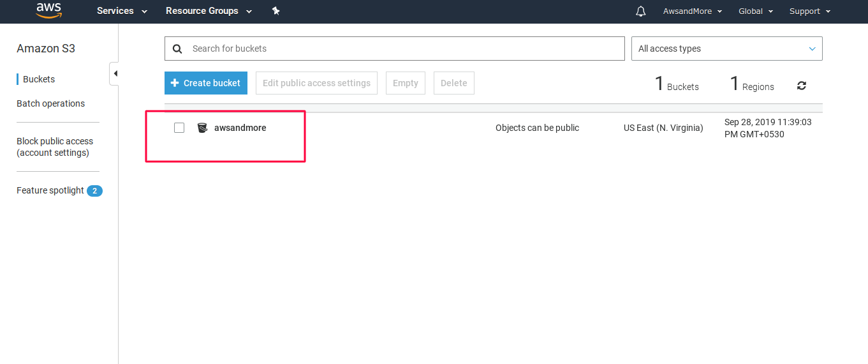Click the Objects can be public text
The width and height of the screenshot is (868, 364).
[537, 128]
